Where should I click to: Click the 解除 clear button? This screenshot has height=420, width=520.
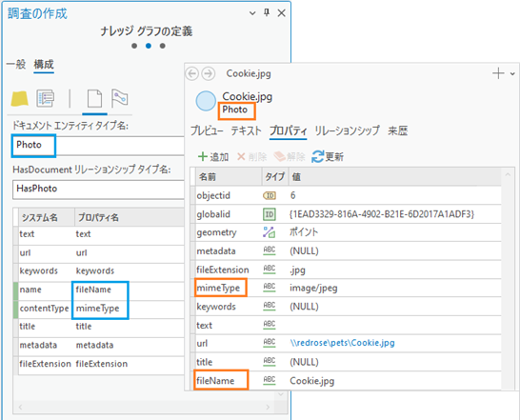point(290,156)
